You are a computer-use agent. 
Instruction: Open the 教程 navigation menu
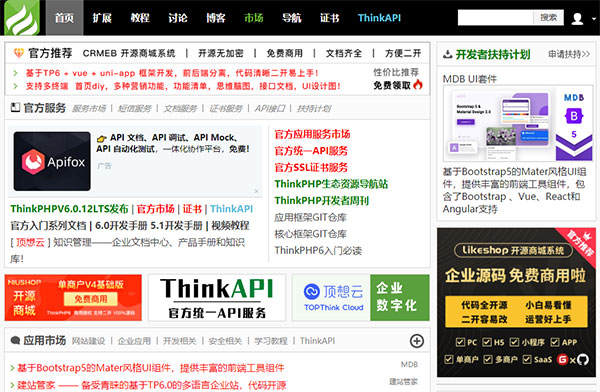click(140, 18)
